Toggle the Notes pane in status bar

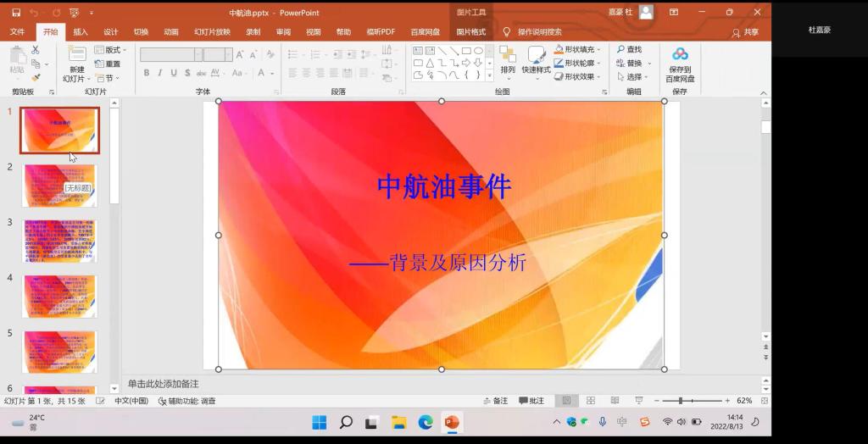point(495,401)
